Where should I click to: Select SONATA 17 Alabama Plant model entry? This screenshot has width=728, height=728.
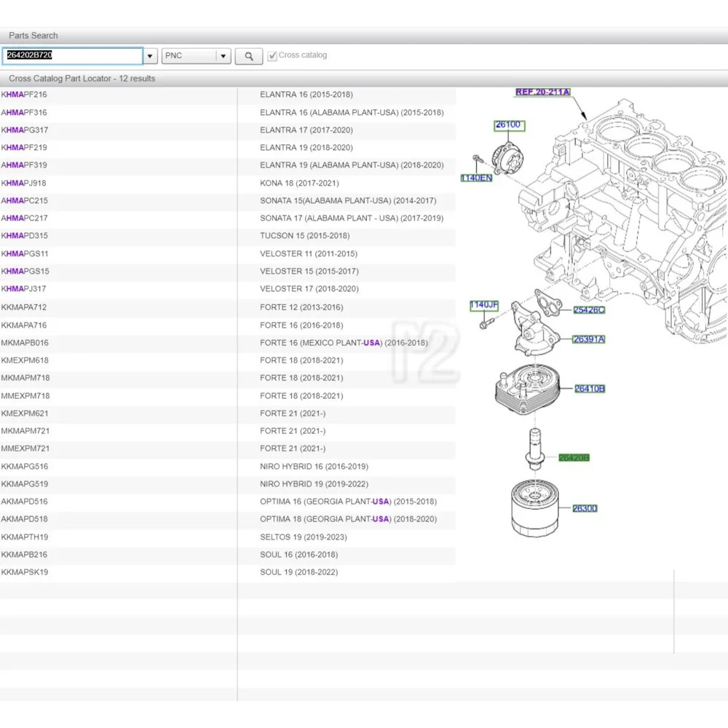pos(352,218)
